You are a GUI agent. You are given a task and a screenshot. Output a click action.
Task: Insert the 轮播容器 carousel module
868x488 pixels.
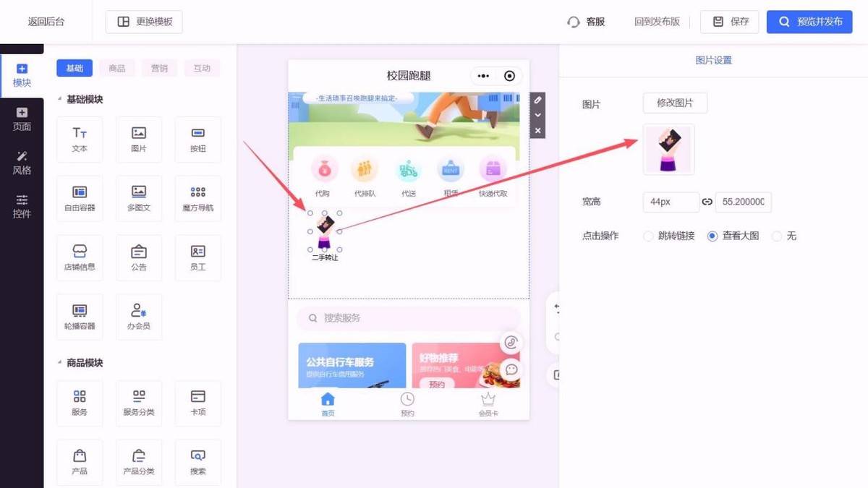coord(80,316)
